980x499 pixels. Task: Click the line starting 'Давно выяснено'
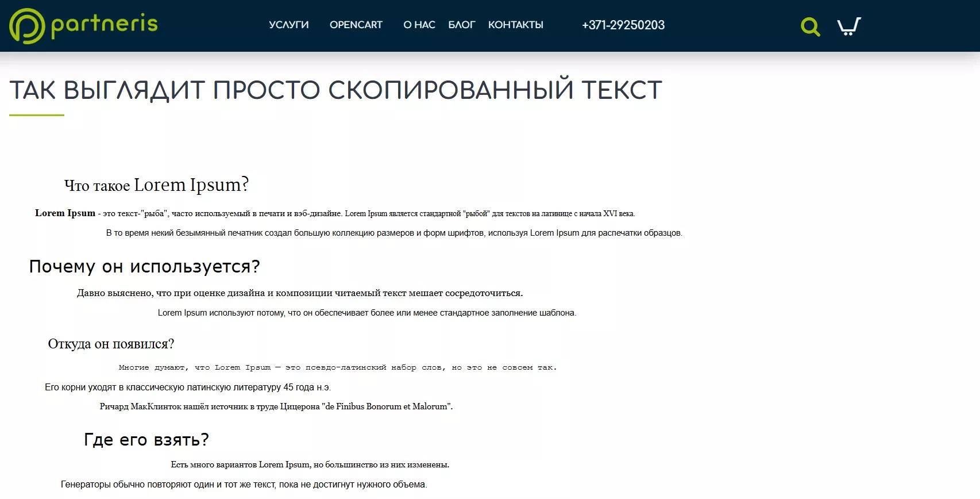(299, 293)
